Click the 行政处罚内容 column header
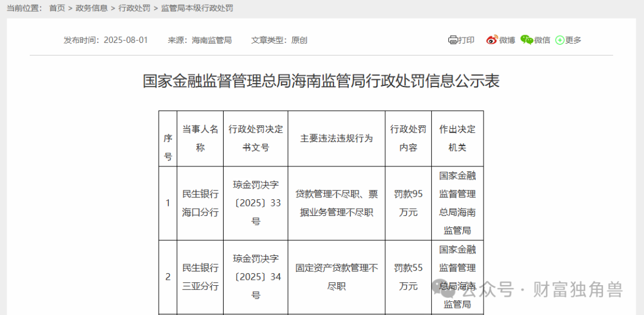 pyautogui.click(x=408, y=138)
